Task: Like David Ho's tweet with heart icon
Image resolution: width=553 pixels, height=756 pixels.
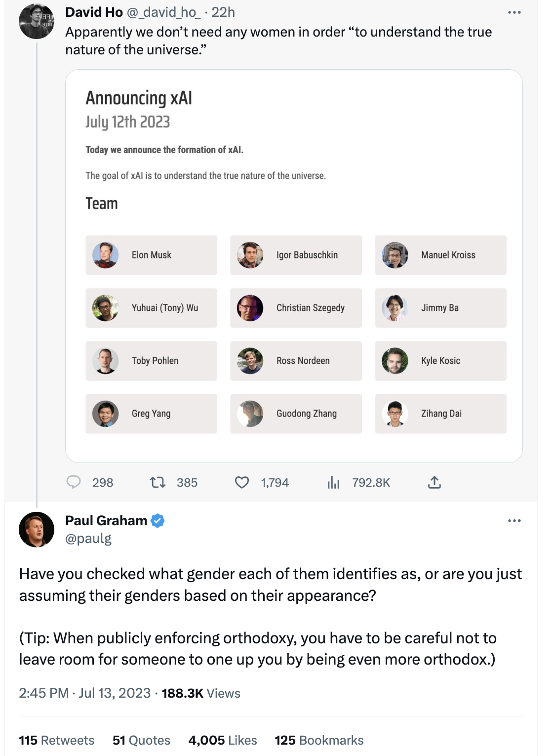Action: pyautogui.click(x=242, y=482)
